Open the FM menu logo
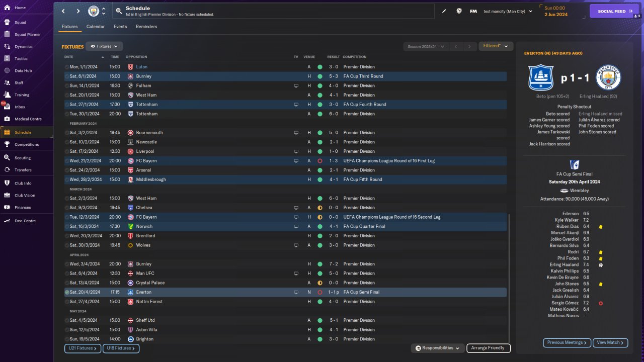 [x=473, y=11]
